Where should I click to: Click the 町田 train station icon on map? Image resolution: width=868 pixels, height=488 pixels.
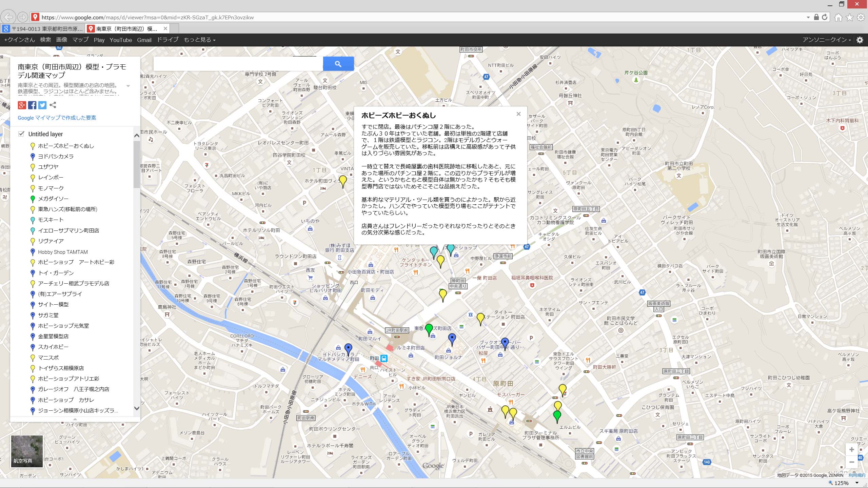click(x=384, y=358)
